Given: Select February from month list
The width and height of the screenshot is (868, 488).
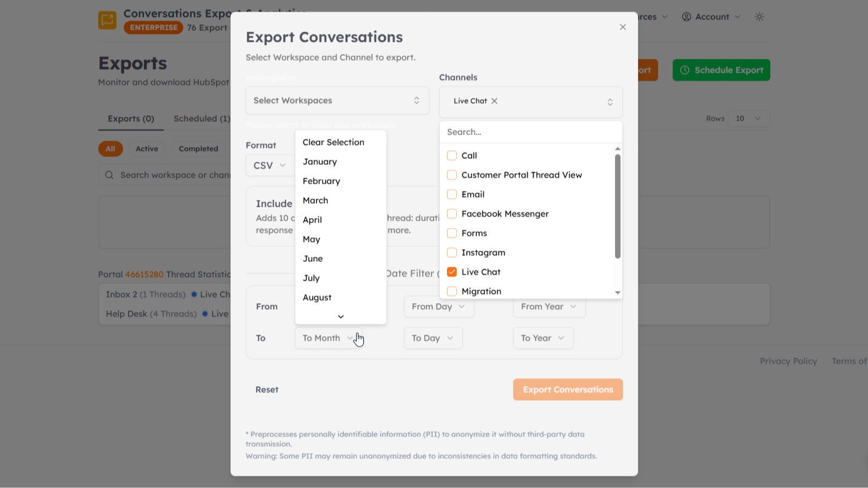Looking at the screenshot, I should pyautogui.click(x=340, y=181).
